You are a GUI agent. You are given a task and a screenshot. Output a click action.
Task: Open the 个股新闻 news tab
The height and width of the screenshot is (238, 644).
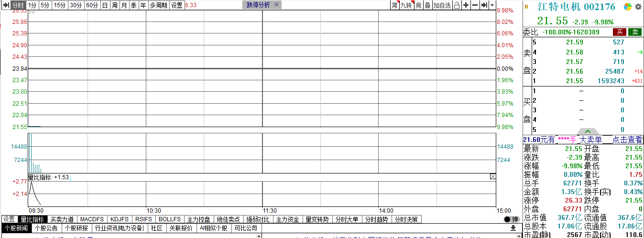click(16, 228)
